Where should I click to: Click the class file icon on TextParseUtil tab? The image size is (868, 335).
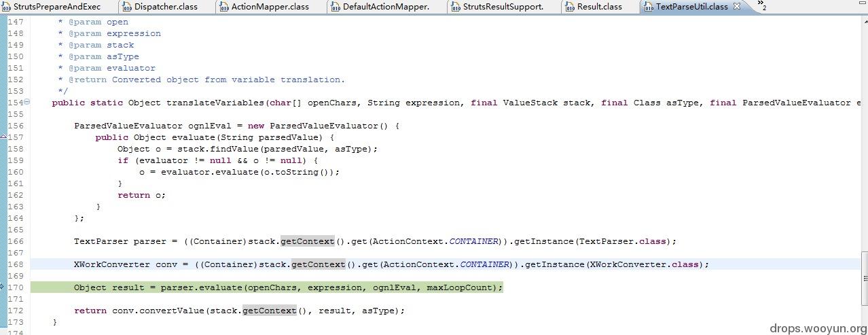649,7
